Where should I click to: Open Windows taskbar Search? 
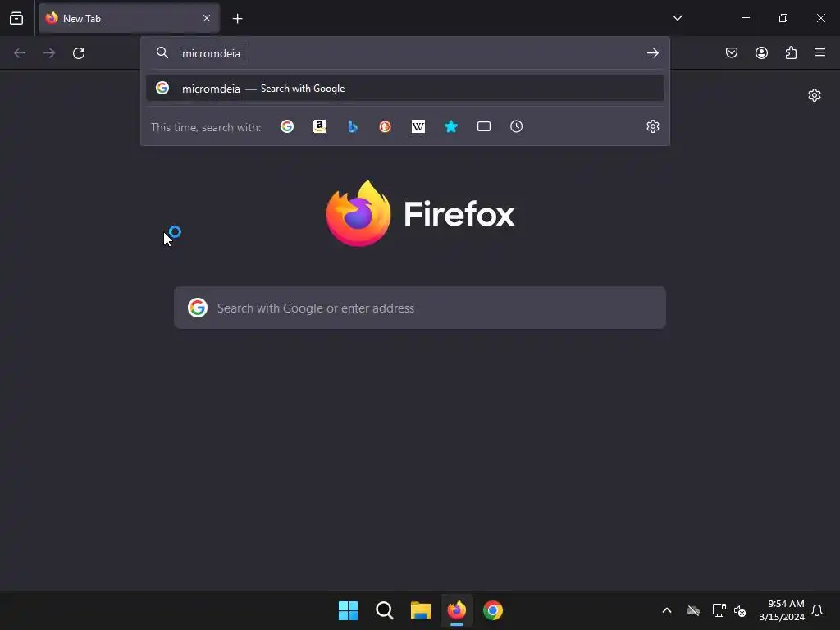(x=385, y=610)
